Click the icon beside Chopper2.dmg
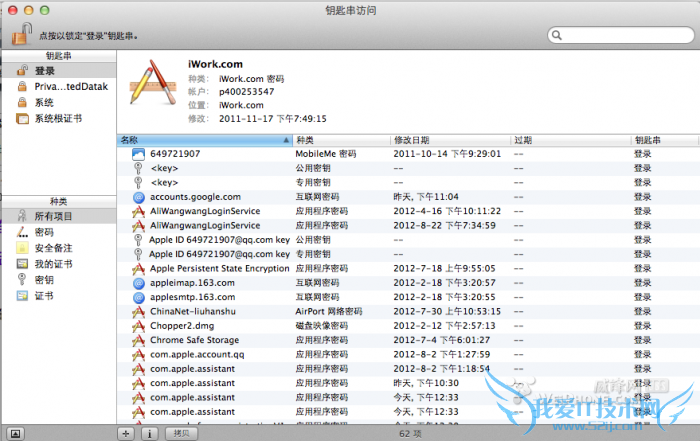This screenshot has height=441, width=700. point(139,326)
